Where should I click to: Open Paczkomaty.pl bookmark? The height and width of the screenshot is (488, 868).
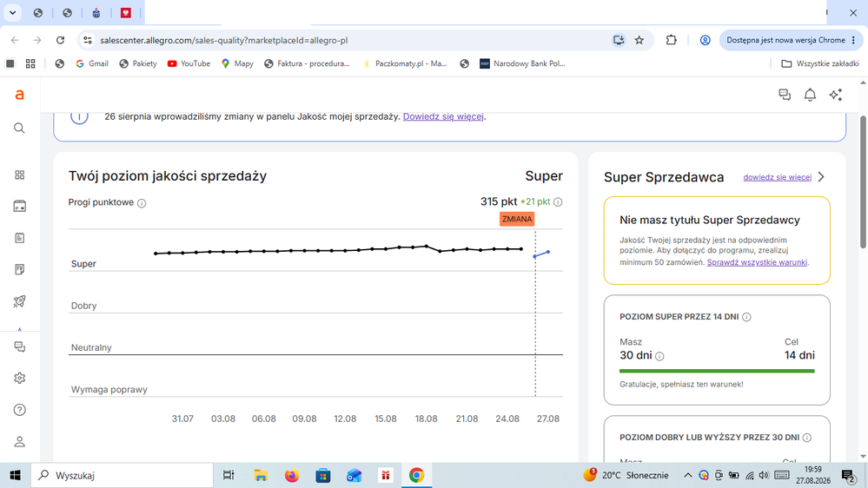[404, 63]
